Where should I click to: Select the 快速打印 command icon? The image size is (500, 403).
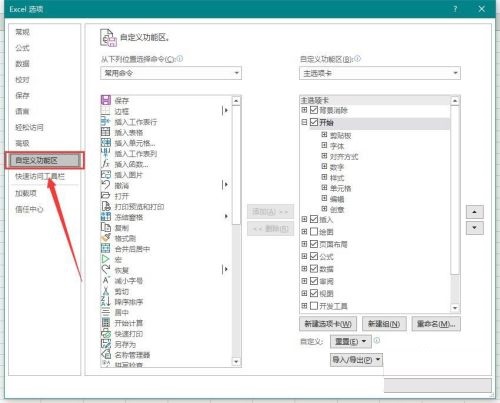(x=106, y=333)
